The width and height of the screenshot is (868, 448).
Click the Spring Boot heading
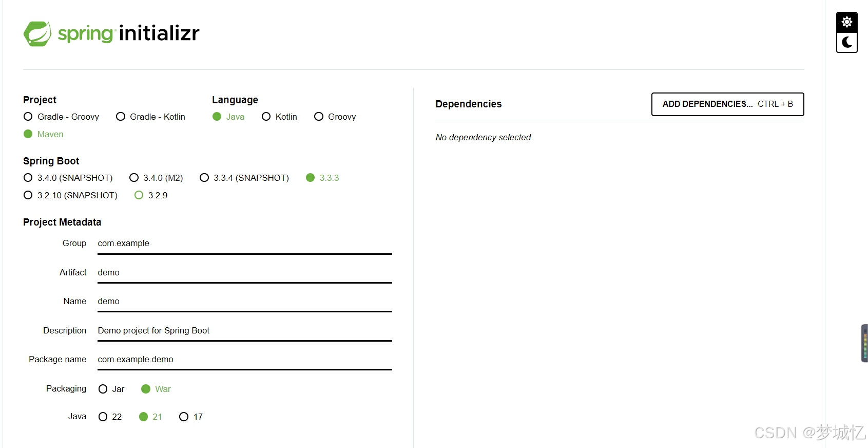point(51,161)
